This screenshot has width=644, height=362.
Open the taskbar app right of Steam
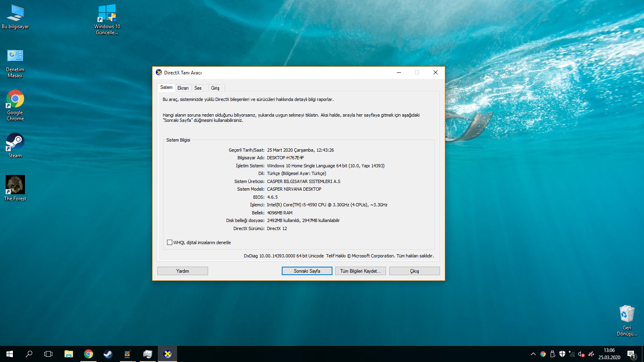(128, 354)
